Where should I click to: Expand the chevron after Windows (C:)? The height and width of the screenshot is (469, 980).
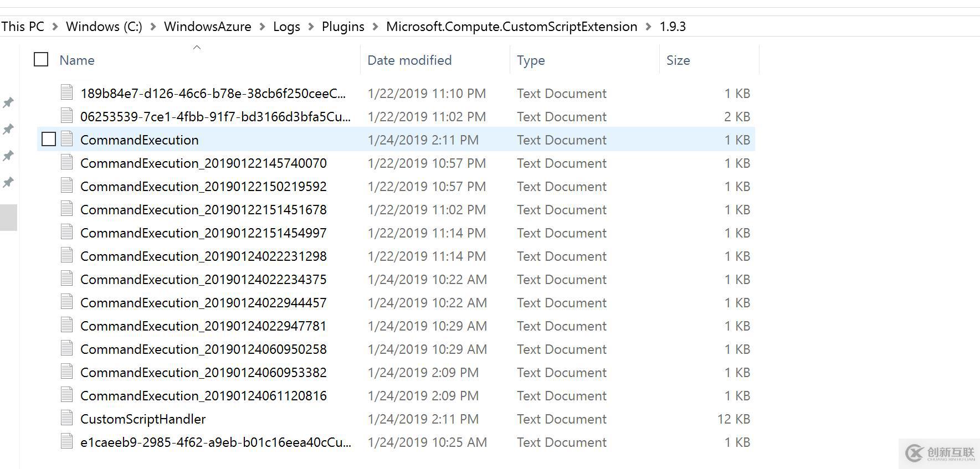point(153,27)
